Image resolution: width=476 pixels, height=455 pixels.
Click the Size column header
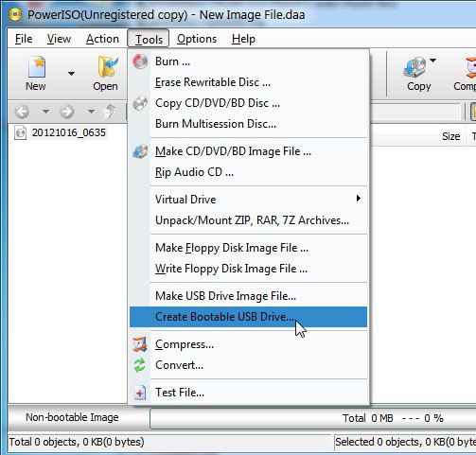450,136
